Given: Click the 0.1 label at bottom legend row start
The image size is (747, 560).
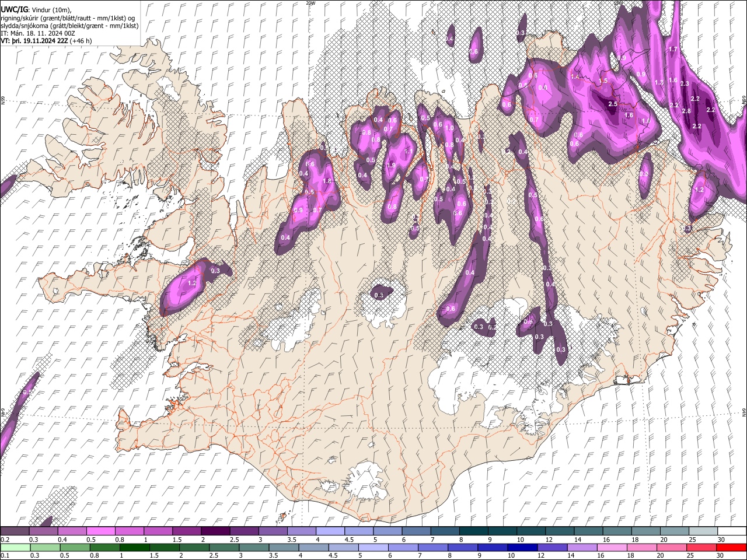Looking at the screenshot, I should (5, 556).
